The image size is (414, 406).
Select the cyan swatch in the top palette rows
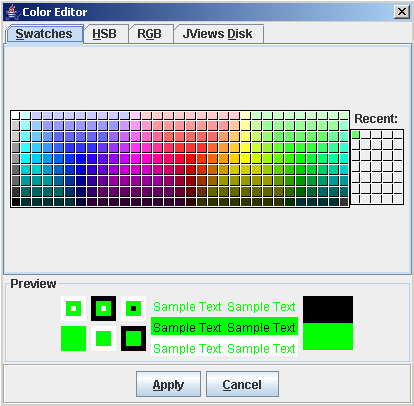coord(27,158)
